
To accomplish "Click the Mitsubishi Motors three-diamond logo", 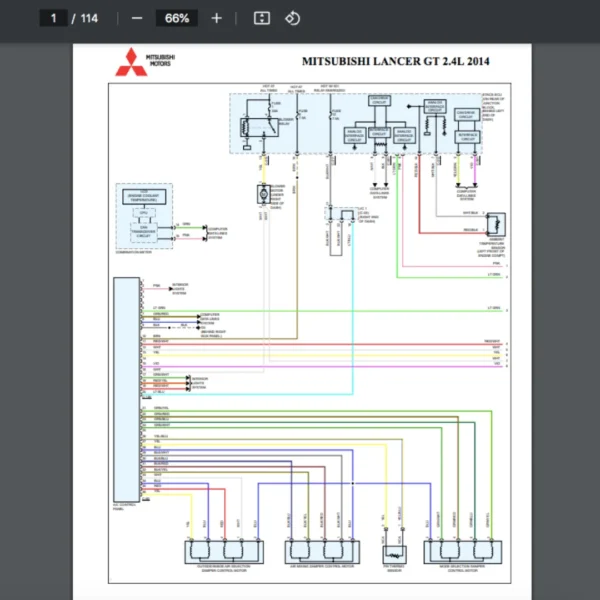I will click(x=133, y=62).
